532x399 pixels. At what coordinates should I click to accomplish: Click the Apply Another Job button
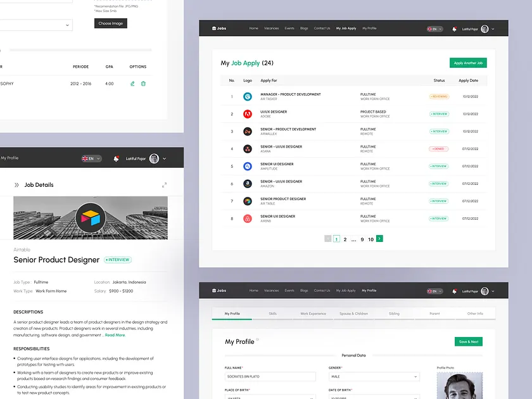click(x=468, y=63)
